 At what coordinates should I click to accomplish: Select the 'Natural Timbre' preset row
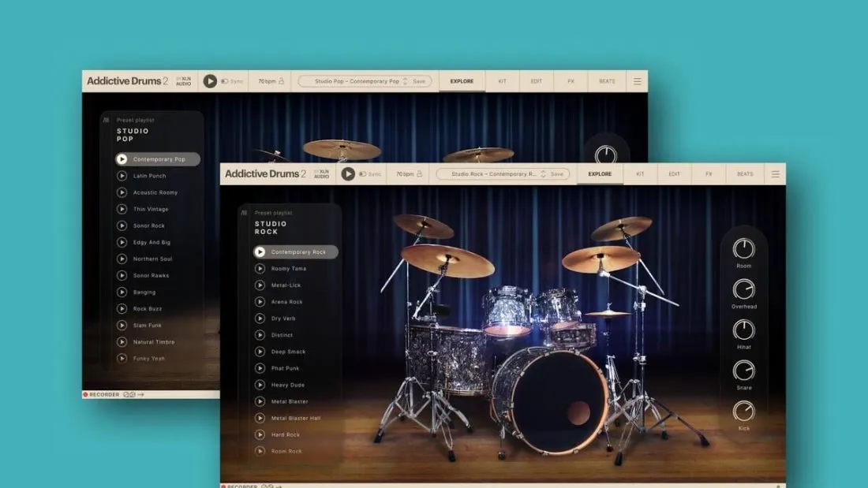[x=158, y=342]
